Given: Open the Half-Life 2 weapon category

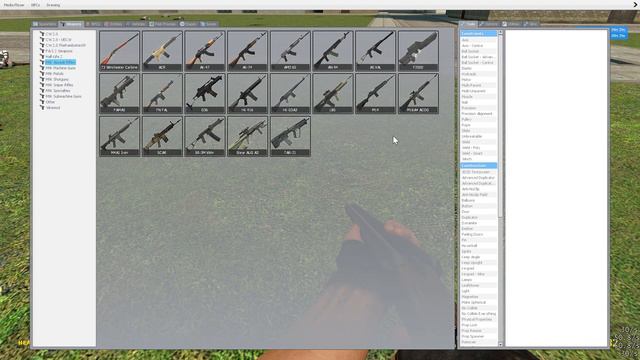Looking at the screenshot, I should pos(53,57).
